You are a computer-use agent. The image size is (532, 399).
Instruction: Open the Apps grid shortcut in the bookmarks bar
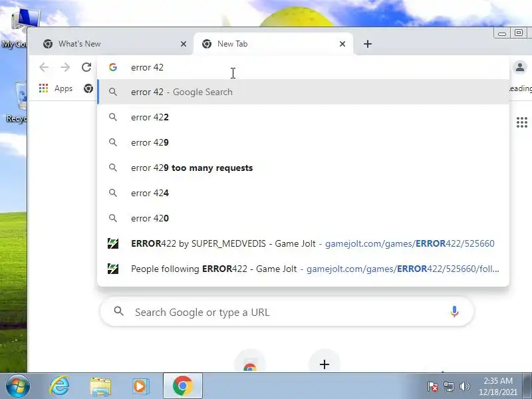coord(43,88)
